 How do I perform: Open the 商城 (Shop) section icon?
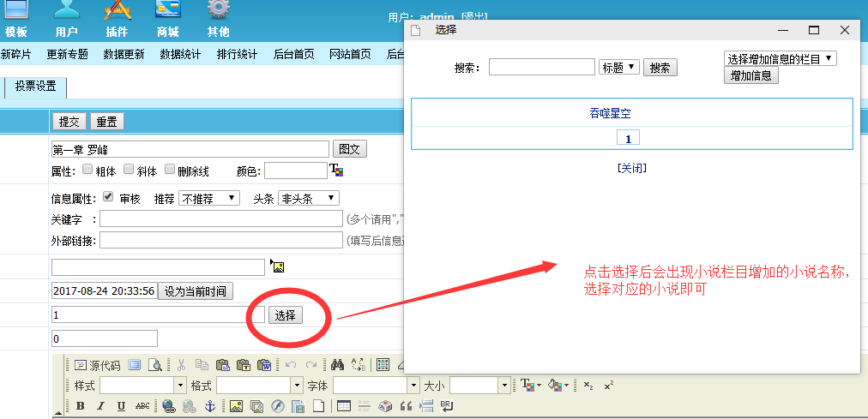pyautogui.click(x=168, y=12)
